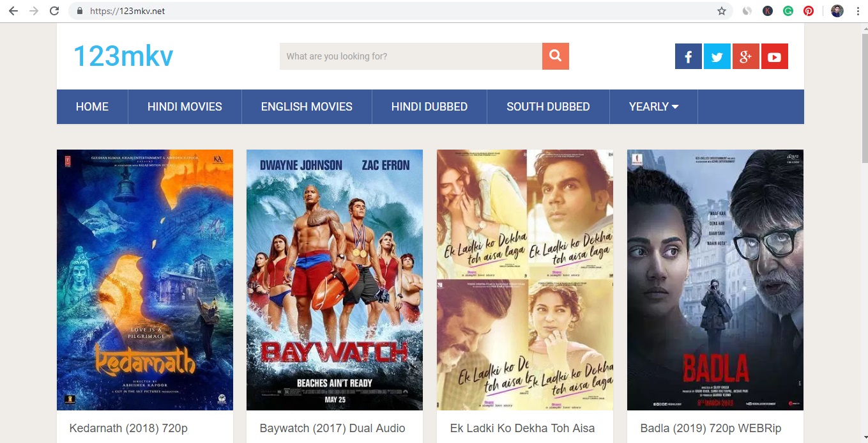Image resolution: width=868 pixels, height=443 pixels.
Task: Open the site's Twitter icon
Action: pyautogui.click(x=717, y=56)
